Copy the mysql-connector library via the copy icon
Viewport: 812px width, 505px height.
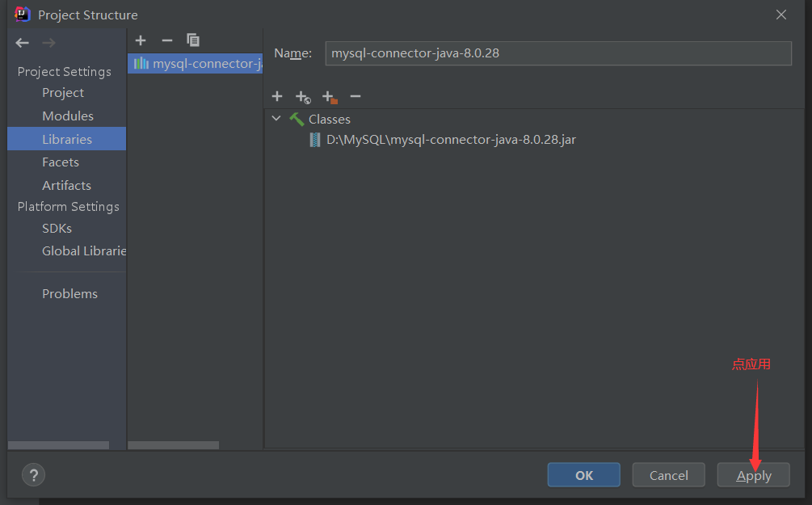click(193, 40)
